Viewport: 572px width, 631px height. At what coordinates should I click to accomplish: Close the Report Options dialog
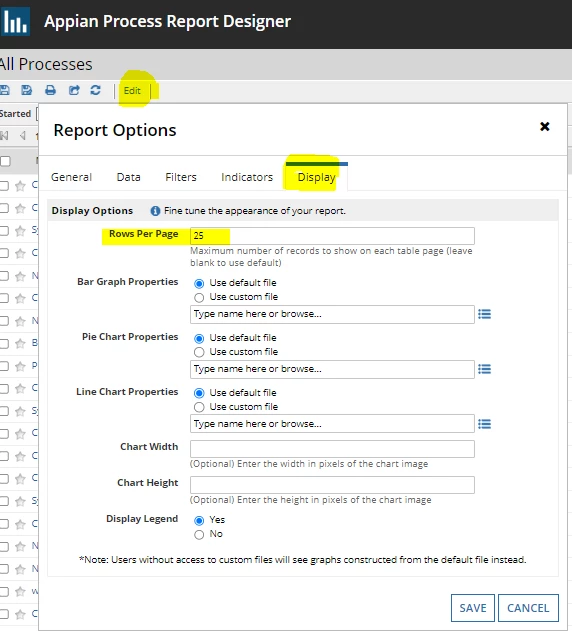[x=545, y=127]
